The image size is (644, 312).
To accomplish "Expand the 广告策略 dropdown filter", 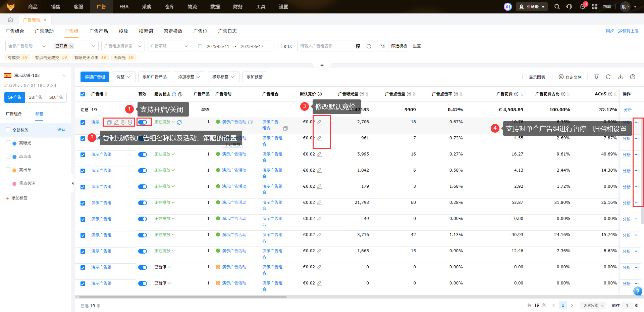I will pyautogui.click(x=169, y=46).
